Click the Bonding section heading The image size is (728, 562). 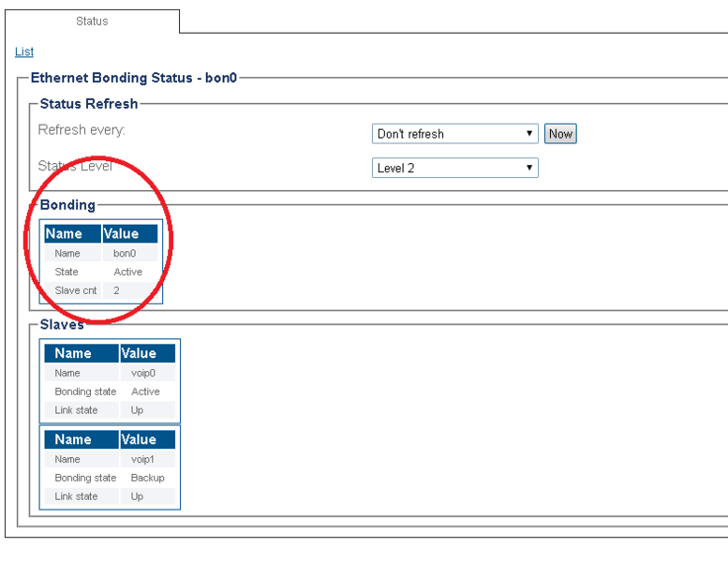pyautogui.click(x=67, y=204)
